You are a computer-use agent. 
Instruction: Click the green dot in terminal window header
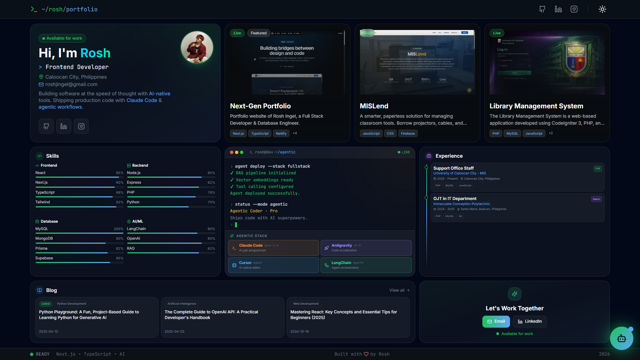(242, 152)
